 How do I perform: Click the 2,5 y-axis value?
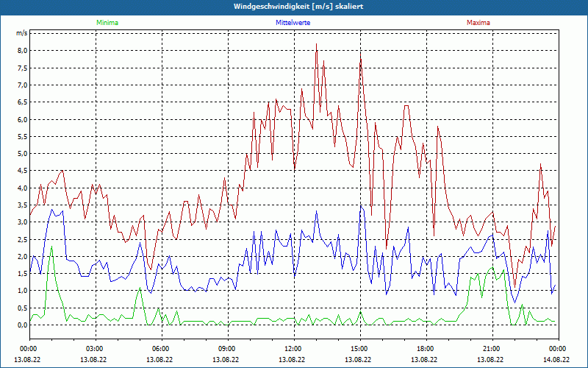coord(23,239)
